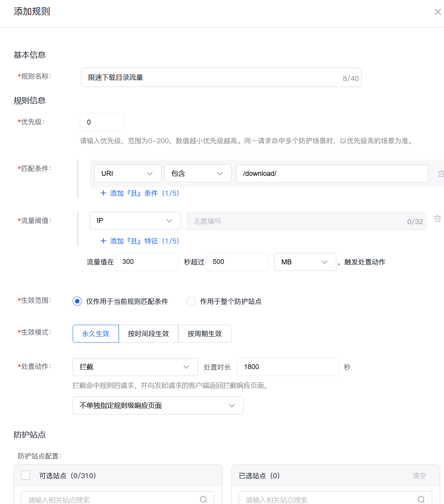The width and height of the screenshot is (444, 504).
Task: Click search icon in 可选站点 search box
Action: pos(203,499)
